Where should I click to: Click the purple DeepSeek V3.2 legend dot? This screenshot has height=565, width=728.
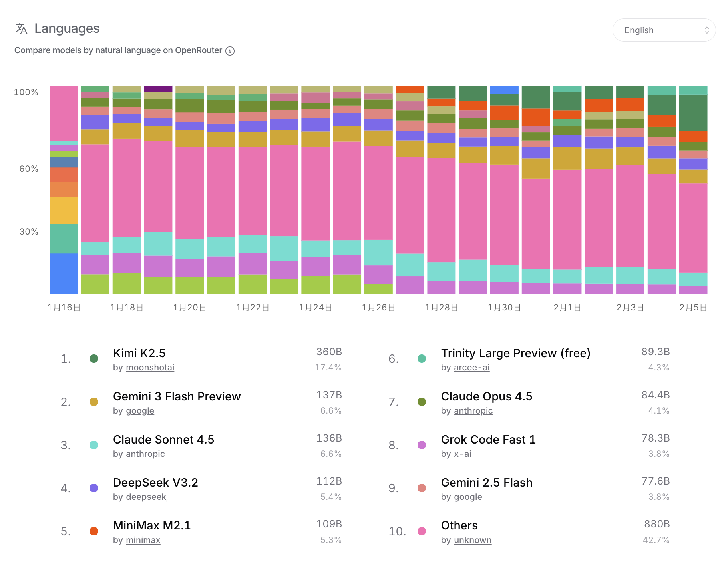click(x=94, y=488)
